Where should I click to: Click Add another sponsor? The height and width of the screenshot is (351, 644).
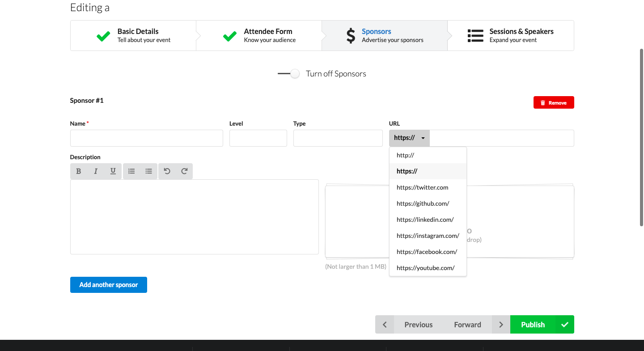coord(109,285)
